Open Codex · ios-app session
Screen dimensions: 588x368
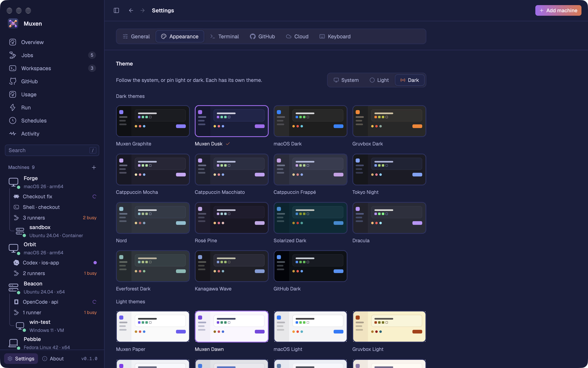coord(55,263)
